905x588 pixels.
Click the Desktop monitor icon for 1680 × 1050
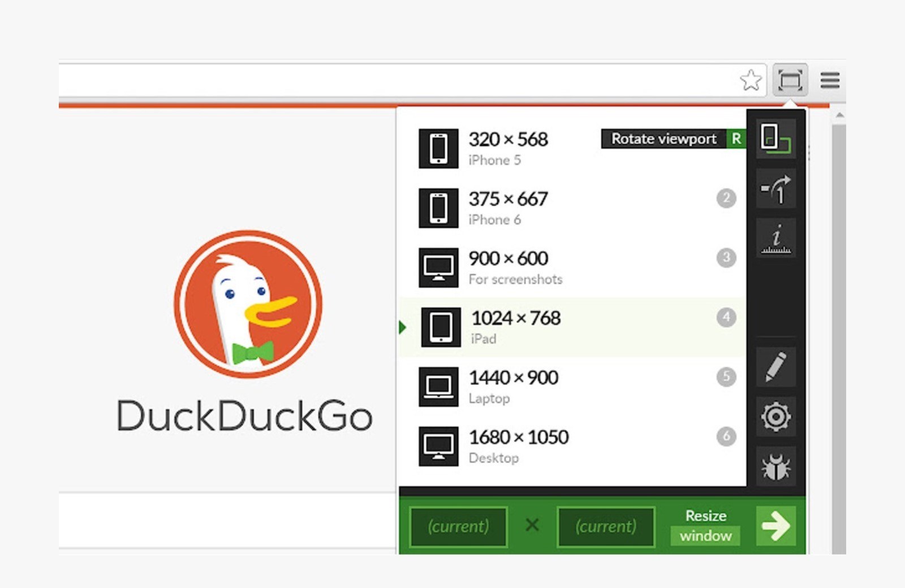tap(438, 446)
